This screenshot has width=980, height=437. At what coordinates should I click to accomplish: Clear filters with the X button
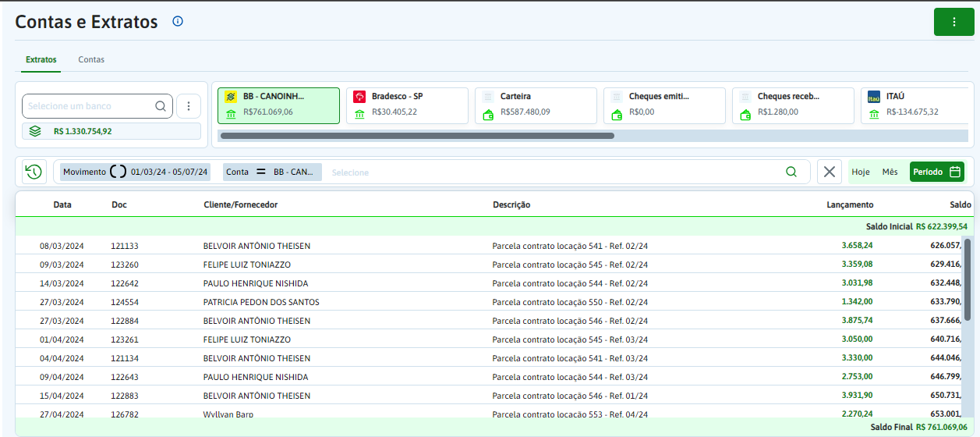pos(830,172)
